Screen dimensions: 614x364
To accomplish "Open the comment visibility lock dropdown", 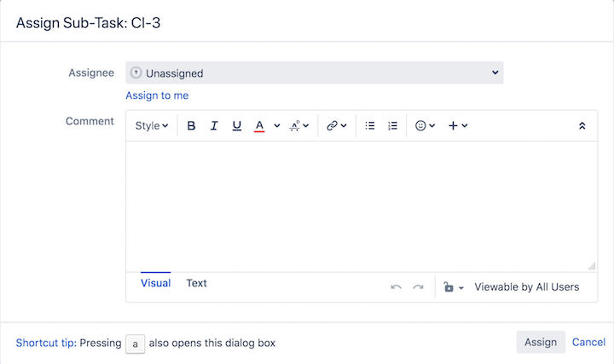I will point(454,287).
